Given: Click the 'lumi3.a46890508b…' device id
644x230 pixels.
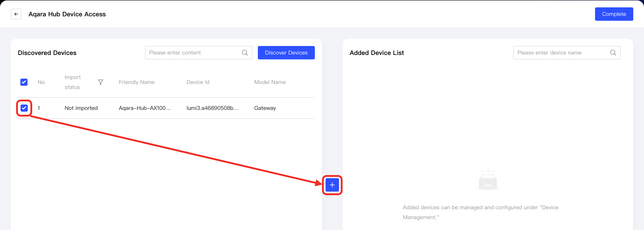Looking at the screenshot, I should [212, 108].
